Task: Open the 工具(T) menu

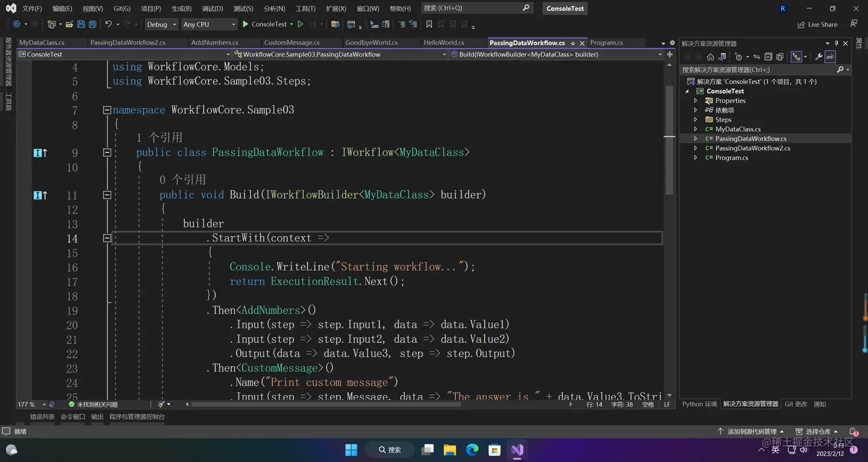Action: coord(305,9)
